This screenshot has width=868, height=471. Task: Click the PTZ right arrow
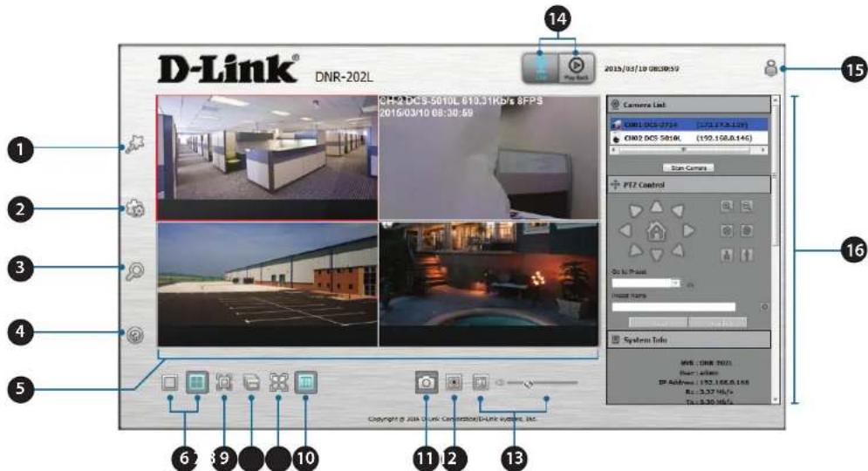(688, 230)
